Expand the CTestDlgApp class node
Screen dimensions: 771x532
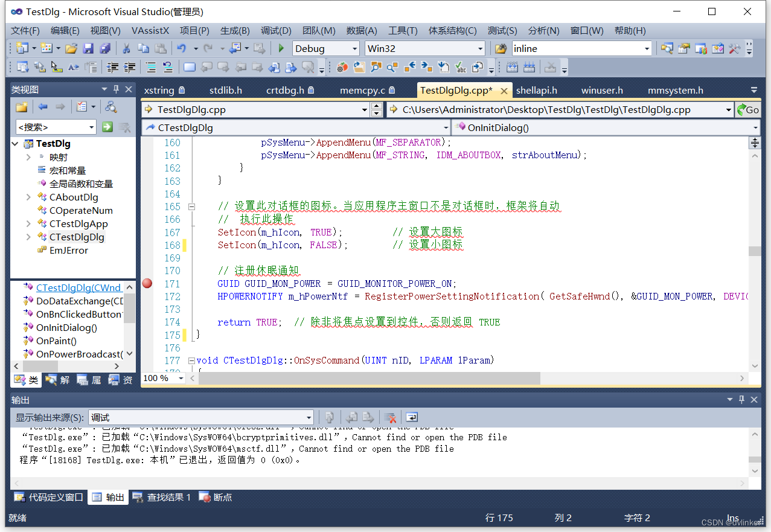click(28, 223)
